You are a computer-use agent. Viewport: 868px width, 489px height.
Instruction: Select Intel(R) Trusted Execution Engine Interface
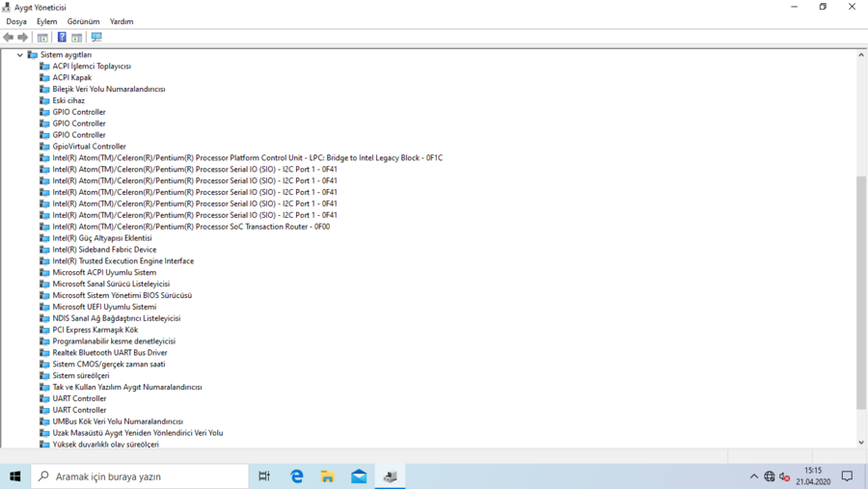pyautogui.click(x=122, y=260)
